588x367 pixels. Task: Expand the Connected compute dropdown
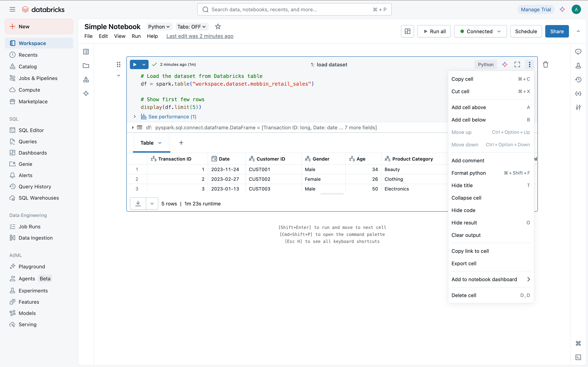click(x=499, y=31)
